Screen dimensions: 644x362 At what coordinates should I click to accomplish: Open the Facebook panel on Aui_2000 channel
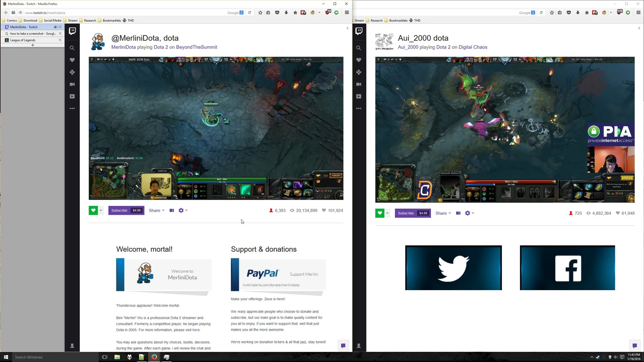click(567, 268)
